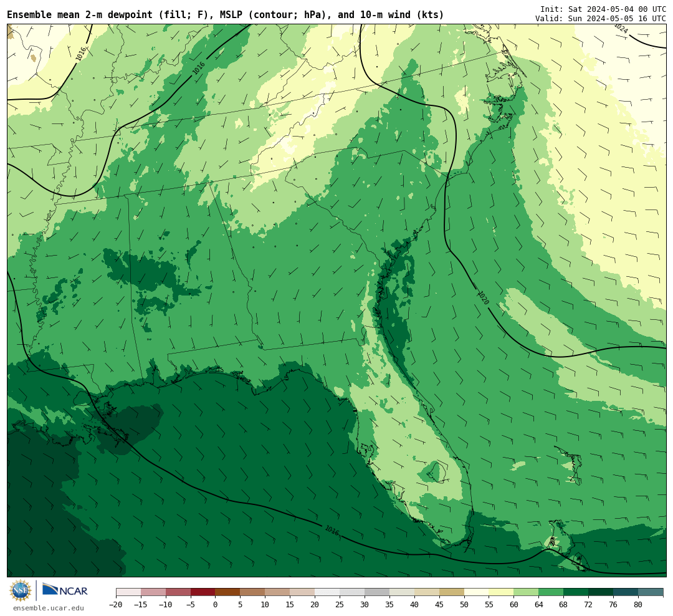673x616 pixels.
Task: Click the '72' legend tick label
Action: [588, 604]
